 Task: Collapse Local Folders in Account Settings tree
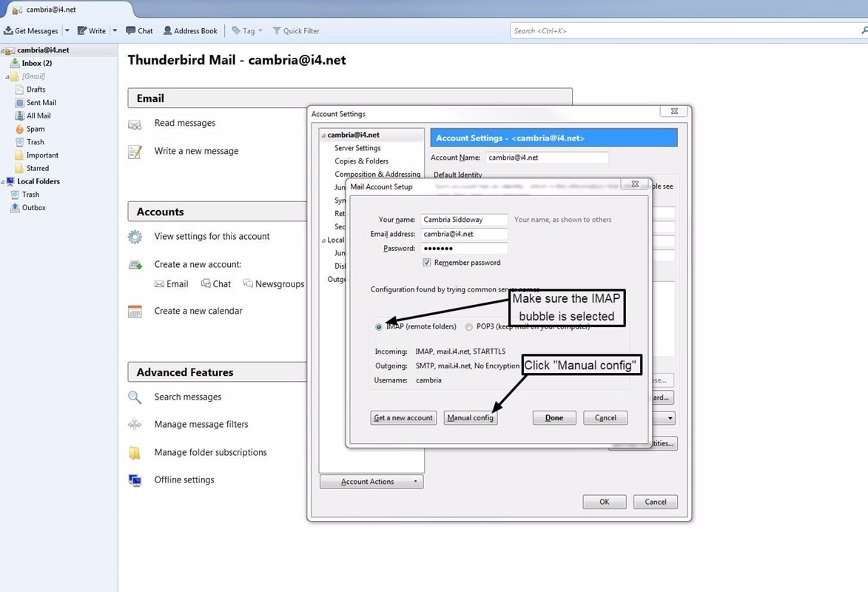324,240
